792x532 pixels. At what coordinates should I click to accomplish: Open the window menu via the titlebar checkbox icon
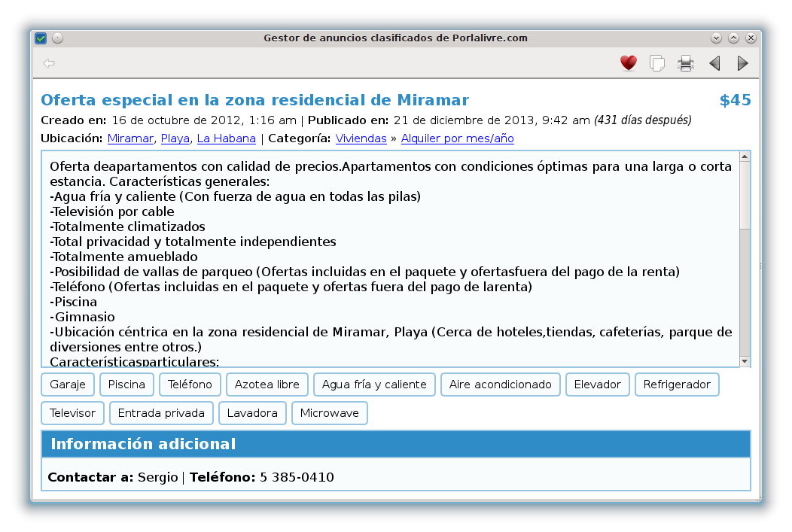tap(40, 38)
